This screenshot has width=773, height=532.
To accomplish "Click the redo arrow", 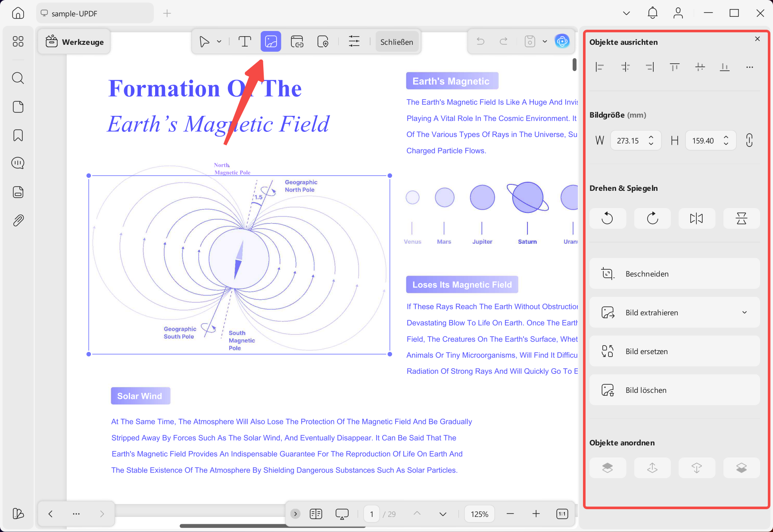I will click(x=503, y=41).
